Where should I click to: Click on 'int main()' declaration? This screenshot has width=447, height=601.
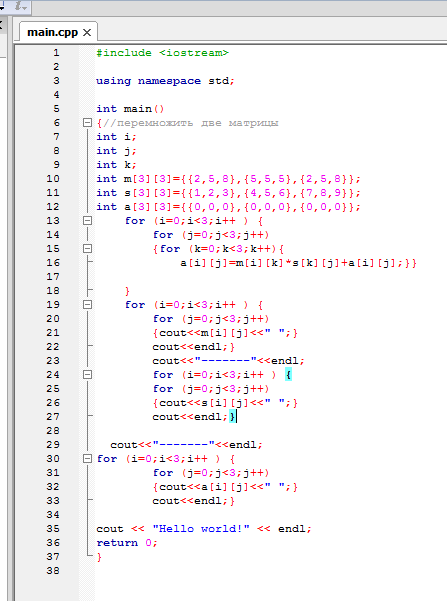[x=130, y=109]
